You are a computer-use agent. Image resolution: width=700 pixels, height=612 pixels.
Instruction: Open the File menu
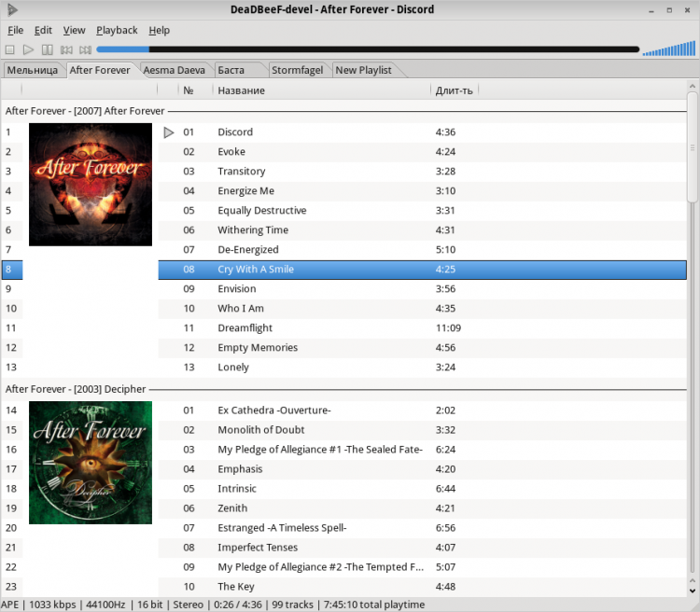pos(16,31)
